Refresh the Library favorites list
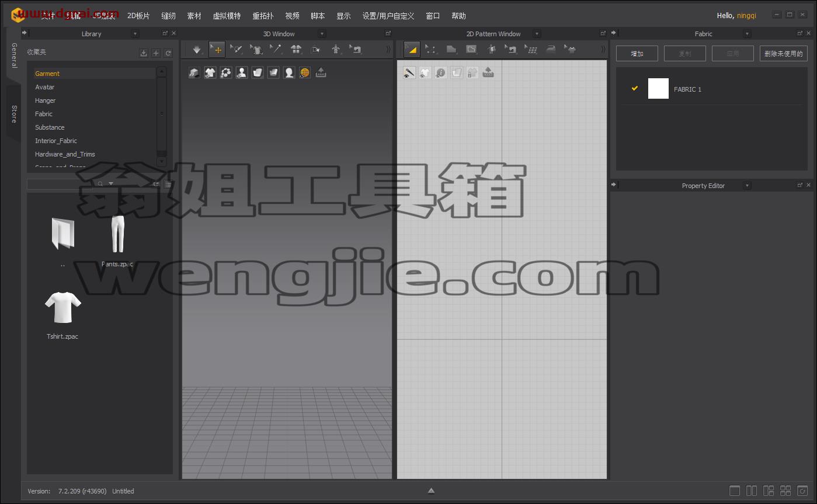Screen dimensions: 817x504 tap(168, 53)
